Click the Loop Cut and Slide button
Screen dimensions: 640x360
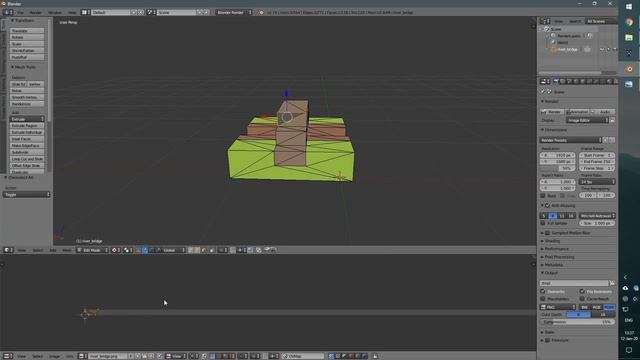click(27, 159)
